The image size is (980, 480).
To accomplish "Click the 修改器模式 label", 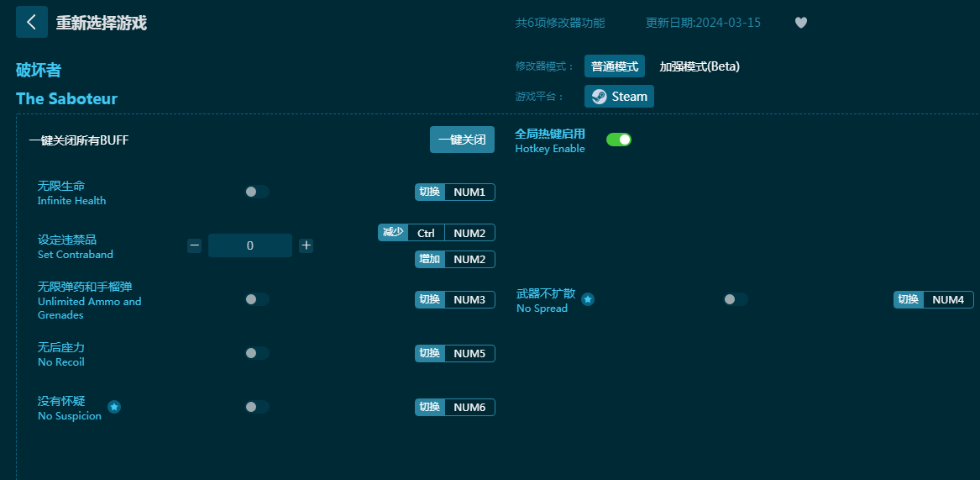I will (x=544, y=66).
